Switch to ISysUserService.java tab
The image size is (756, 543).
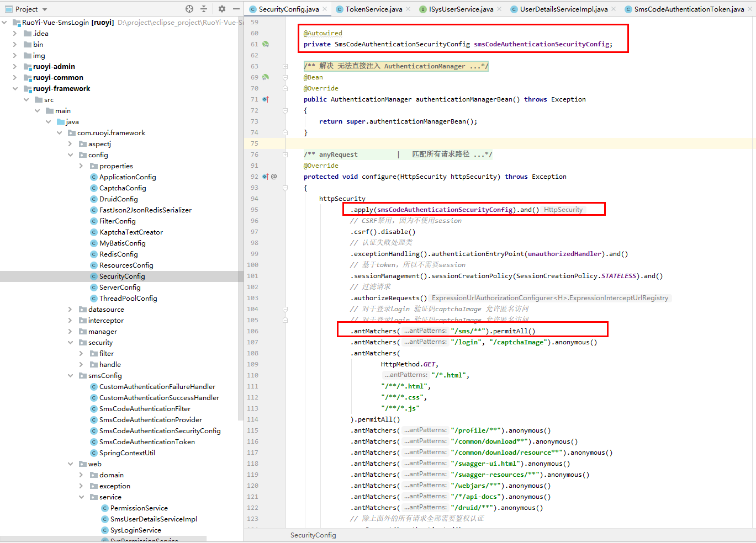click(461, 9)
